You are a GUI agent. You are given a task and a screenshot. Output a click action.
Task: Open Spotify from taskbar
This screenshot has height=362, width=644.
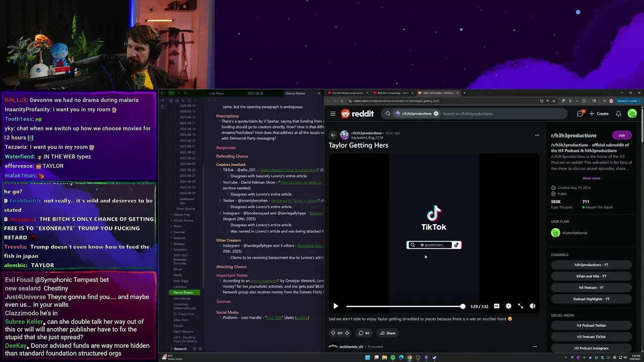(393, 358)
